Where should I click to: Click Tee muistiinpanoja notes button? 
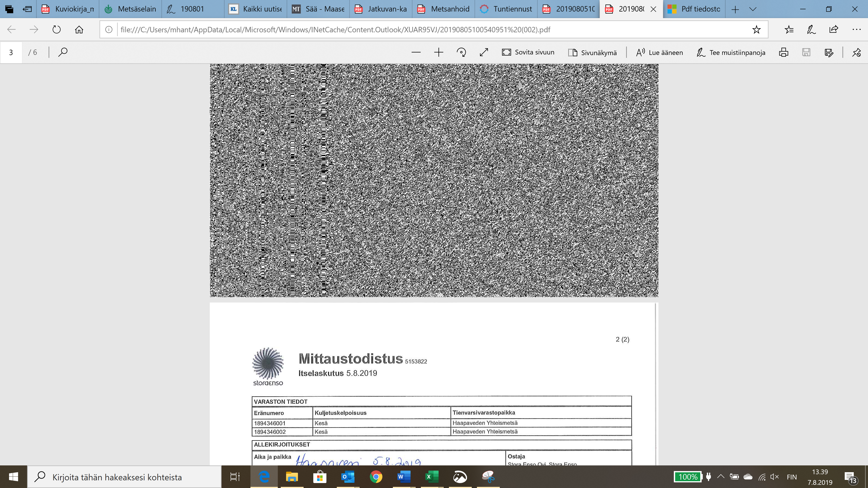coord(731,52)
